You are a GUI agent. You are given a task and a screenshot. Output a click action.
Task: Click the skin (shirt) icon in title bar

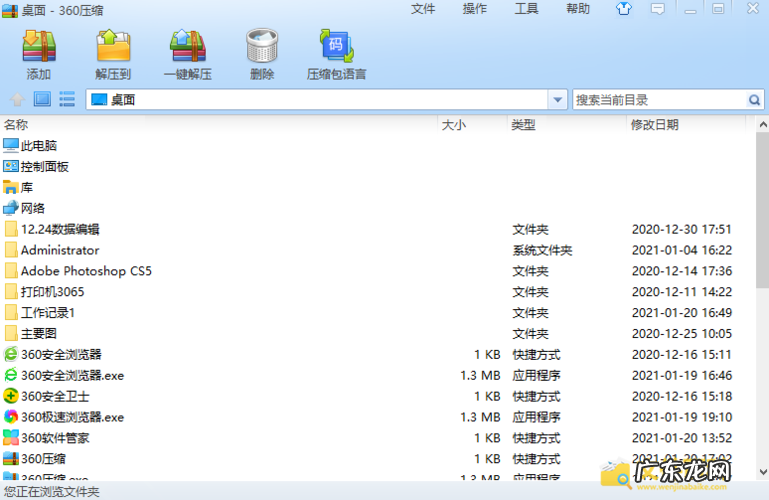tap(624, 9)
